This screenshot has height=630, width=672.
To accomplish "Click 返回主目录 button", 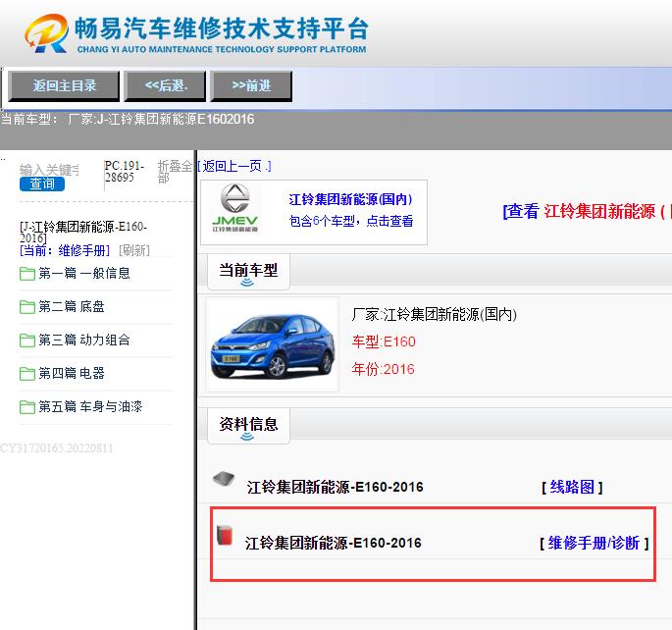I will 64,86.
